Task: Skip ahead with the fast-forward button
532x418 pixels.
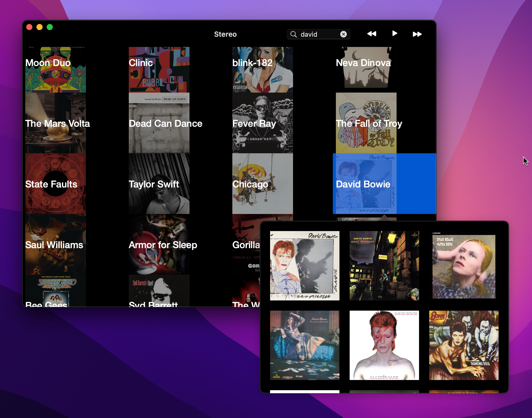Action: 417,34
